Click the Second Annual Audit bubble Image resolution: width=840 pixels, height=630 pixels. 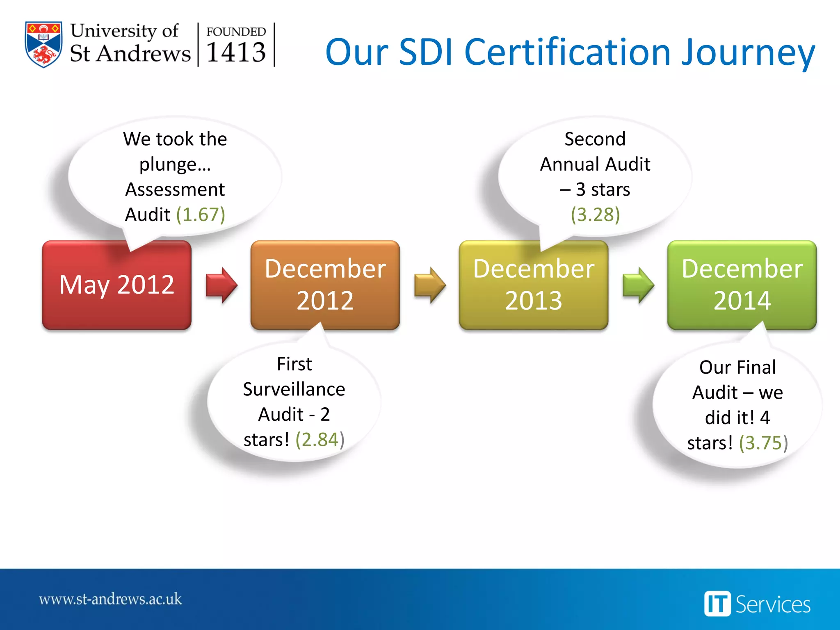(x=595, y=176)
